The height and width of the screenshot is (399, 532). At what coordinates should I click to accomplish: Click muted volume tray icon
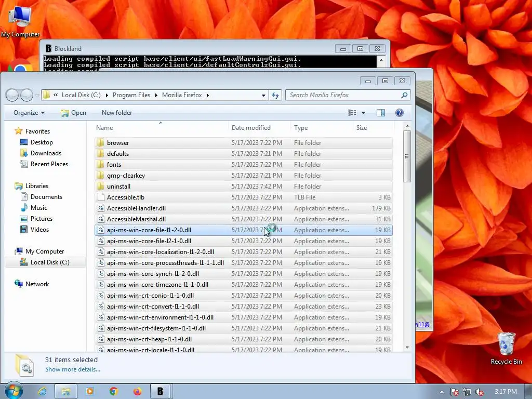coord(480,392)
